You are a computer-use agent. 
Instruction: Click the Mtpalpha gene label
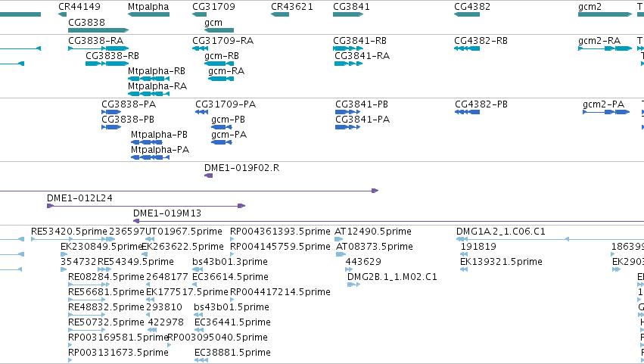[148, 7]
